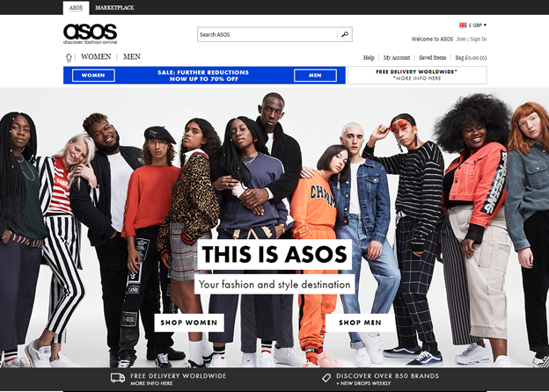The image size is (549, 392).
Task: Open the Saved Items link
Action: 432,58
